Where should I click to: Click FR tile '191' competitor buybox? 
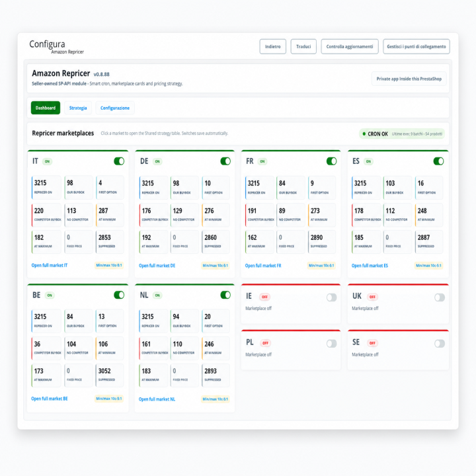[260, 215]
